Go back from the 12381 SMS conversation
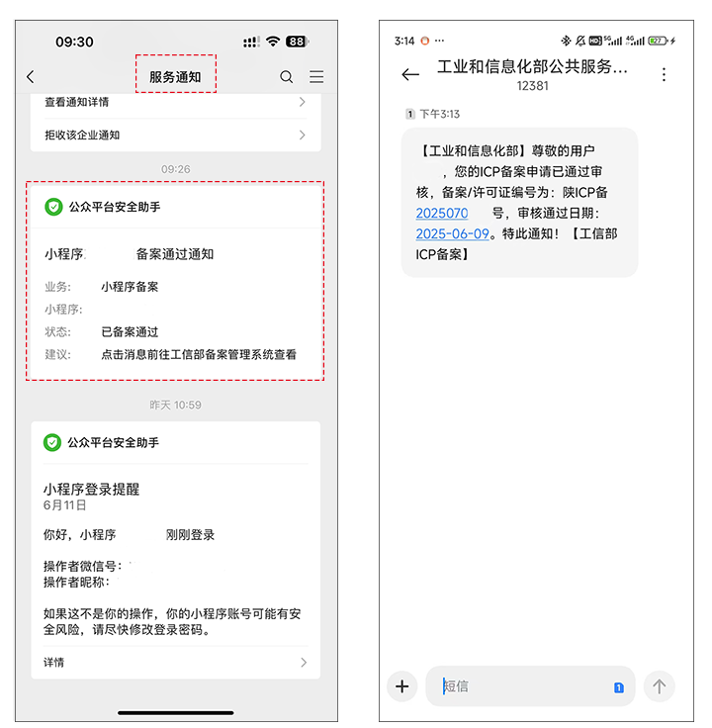The image size is (712, 728). [410, 74]
